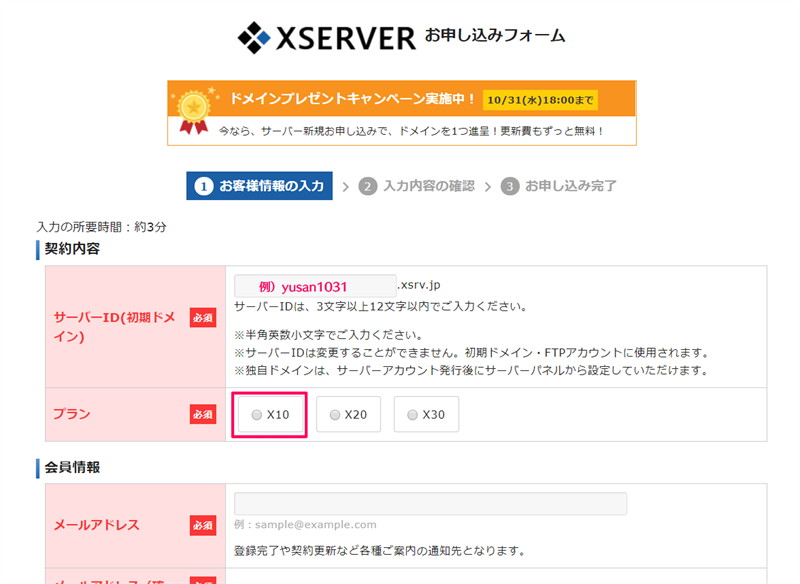Click the 登録完了や契約更新など notice text

pyautogui.click(x=380, y=551)
